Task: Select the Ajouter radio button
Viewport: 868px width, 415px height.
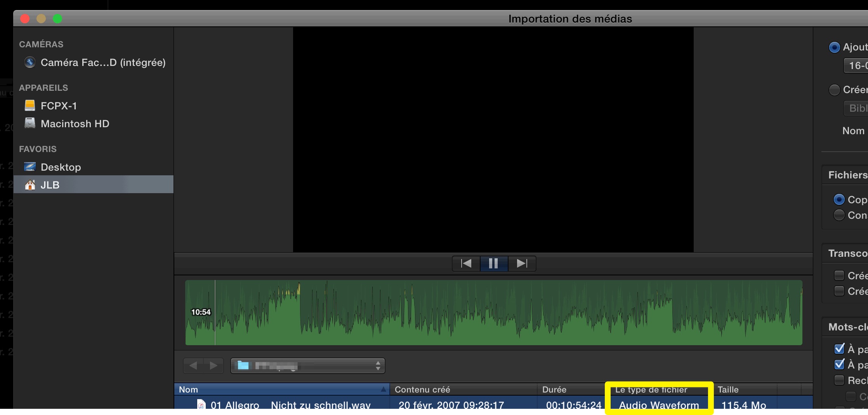Action: coord(834,47)
